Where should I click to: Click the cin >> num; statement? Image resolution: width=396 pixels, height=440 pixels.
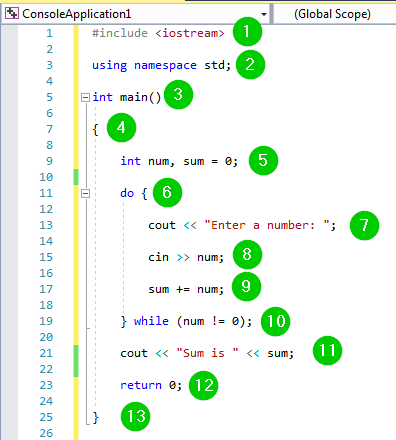click(x=186, y=257)
